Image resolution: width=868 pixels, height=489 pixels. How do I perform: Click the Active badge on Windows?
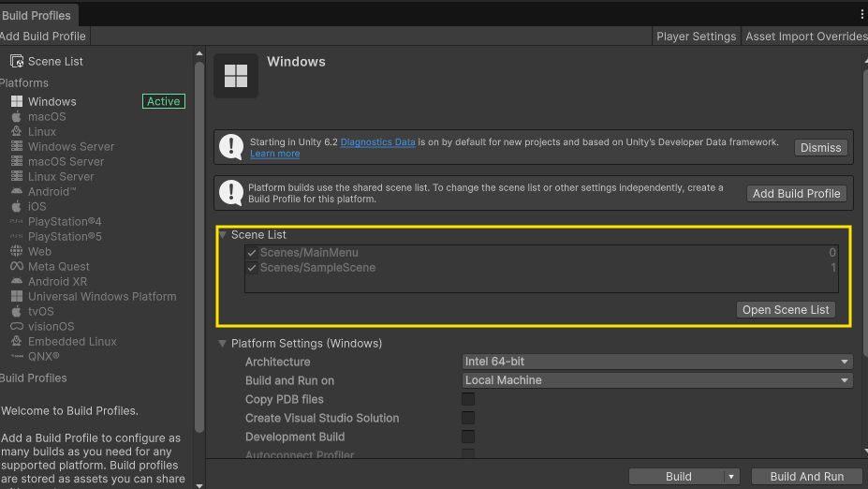tap(163, 101)
